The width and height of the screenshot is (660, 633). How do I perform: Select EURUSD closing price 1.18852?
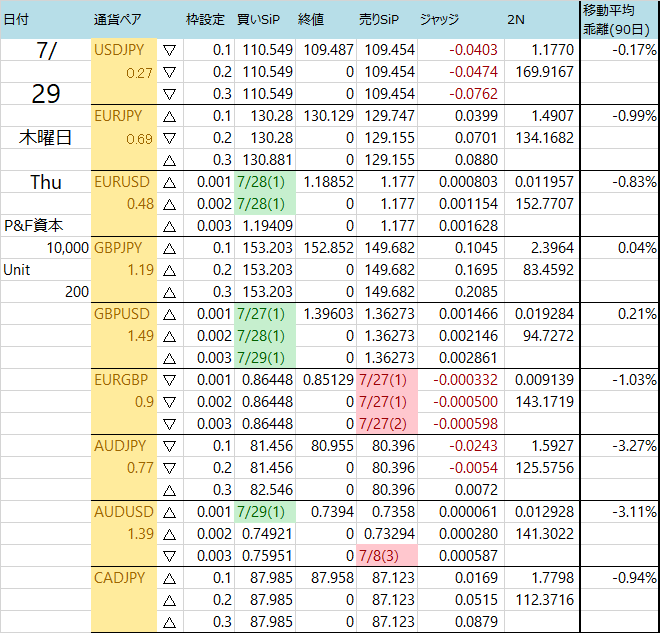tap(328, 182)
